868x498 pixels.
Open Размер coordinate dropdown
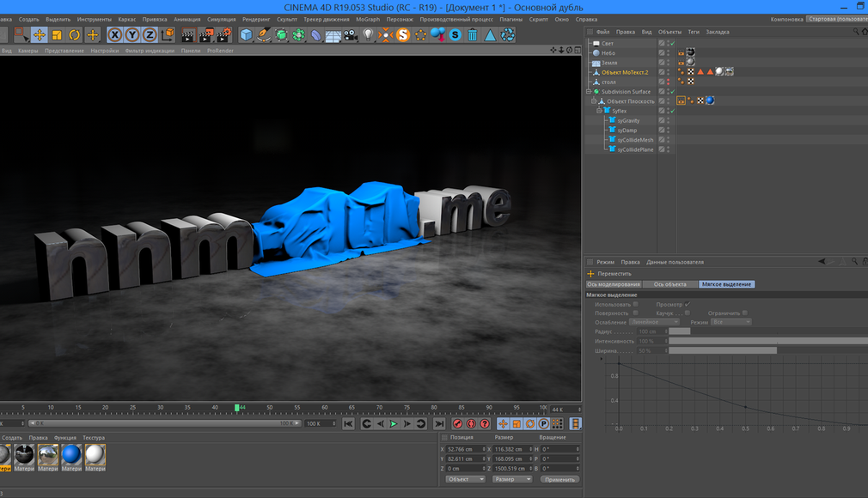point(512,479)
